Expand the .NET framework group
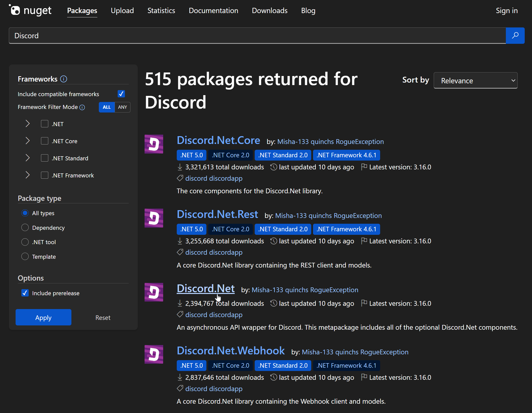532x413 pixels. [28, 124]
